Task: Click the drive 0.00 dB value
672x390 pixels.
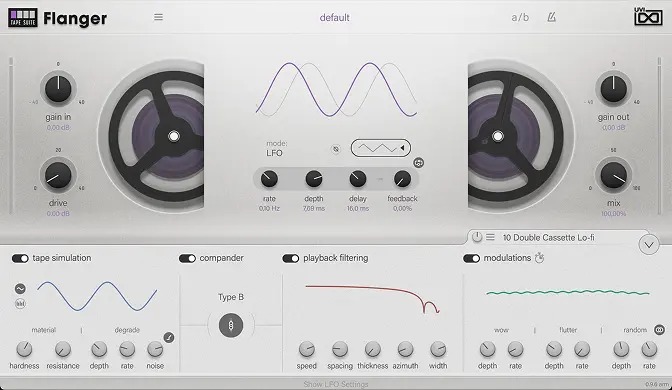Action: point(58,213)
